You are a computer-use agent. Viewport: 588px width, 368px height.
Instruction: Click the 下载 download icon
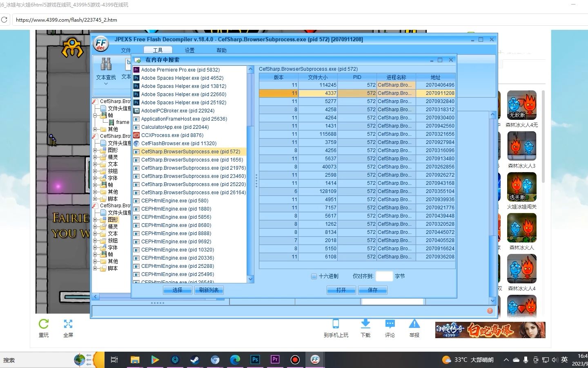pos(365,324)
